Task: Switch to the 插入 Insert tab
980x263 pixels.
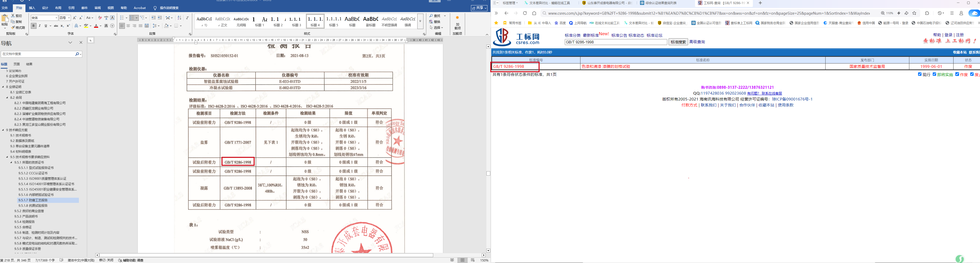Action: 32,8
